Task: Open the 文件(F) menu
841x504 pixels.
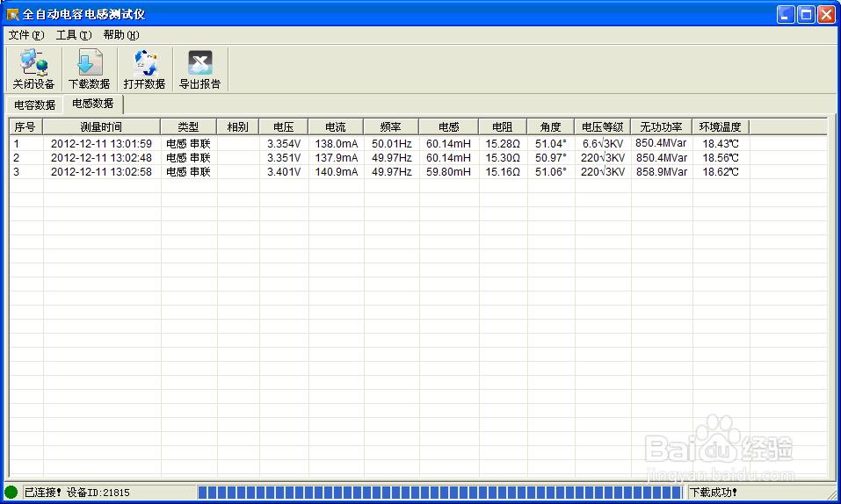Action: [26, 35]
